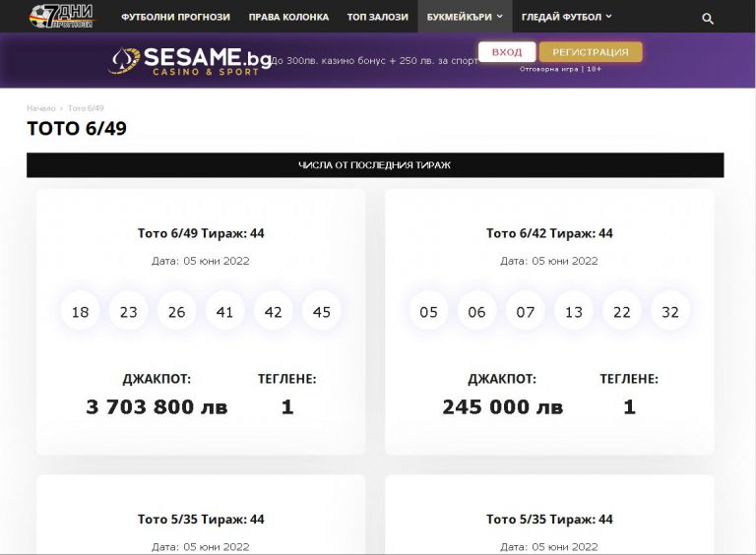
Task: Select the Числа от последния тираж bar
Action: 375,165
